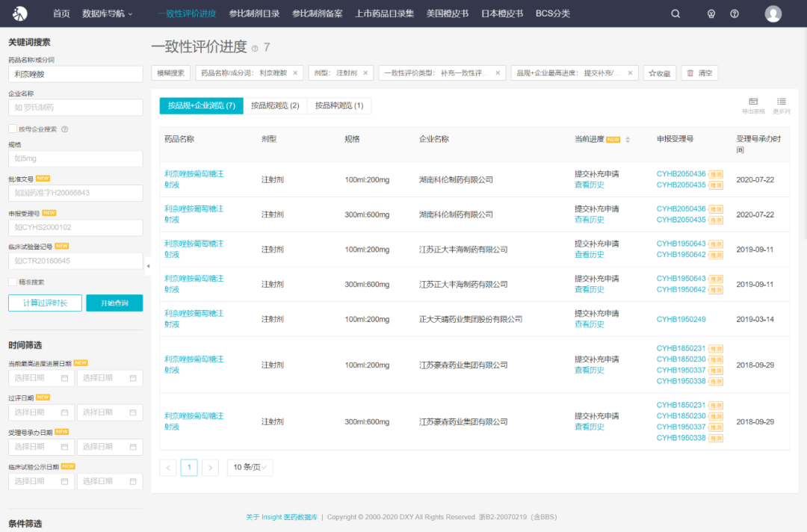Screen dimensions: 807x532
Task: Select the 按品规+企业浏览 (7) tab
Action: [x=201, y=105]
